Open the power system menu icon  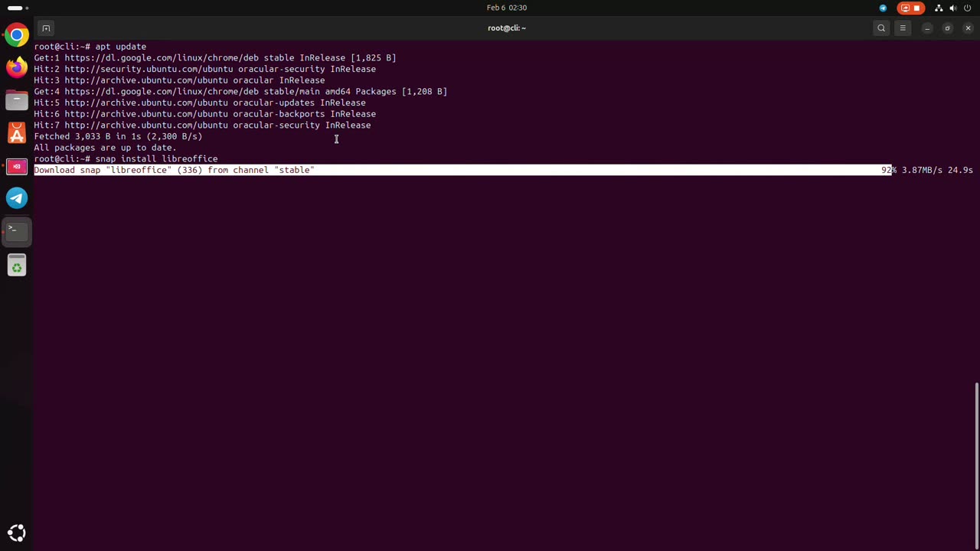point(968,8)
